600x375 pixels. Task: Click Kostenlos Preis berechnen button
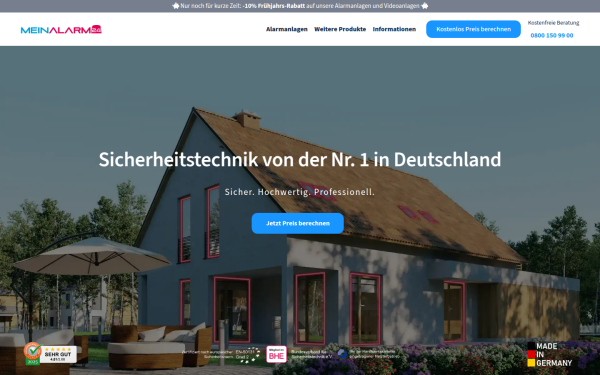click(x=473, y=29)
